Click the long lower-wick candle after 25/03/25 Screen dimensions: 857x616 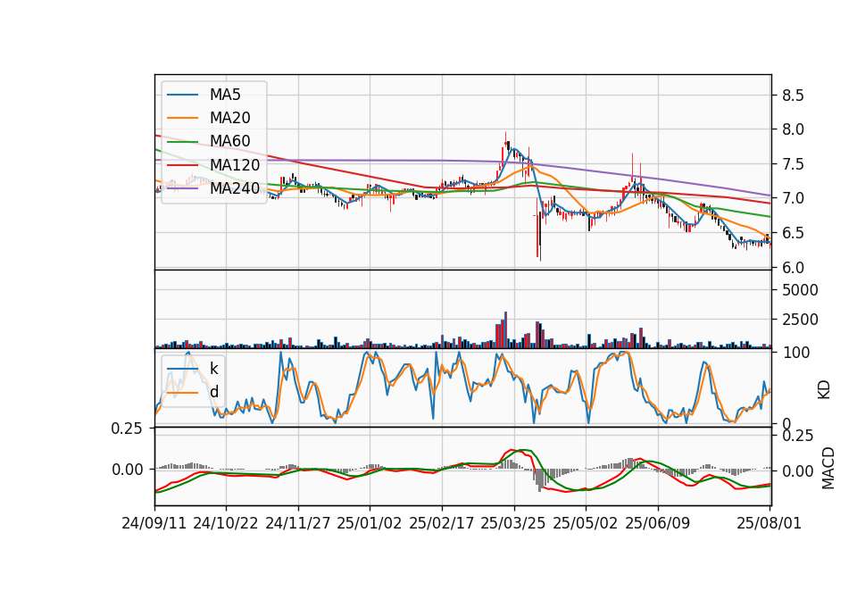[540, 236]
